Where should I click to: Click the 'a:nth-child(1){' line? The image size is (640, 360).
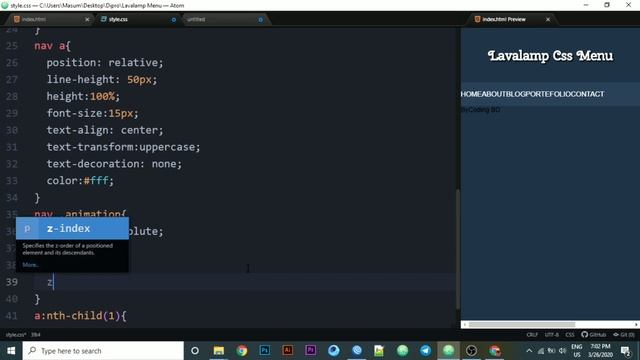click(80, 316)
